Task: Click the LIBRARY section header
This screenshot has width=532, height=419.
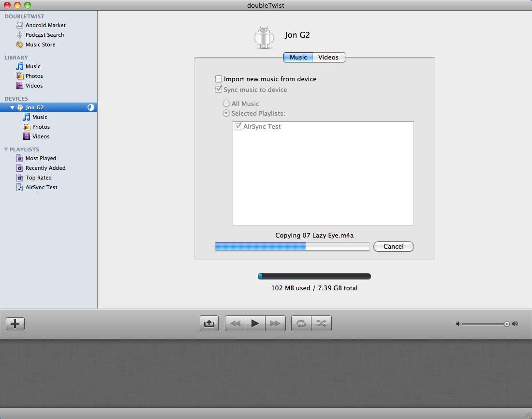Action: click(x=16, y=58)
